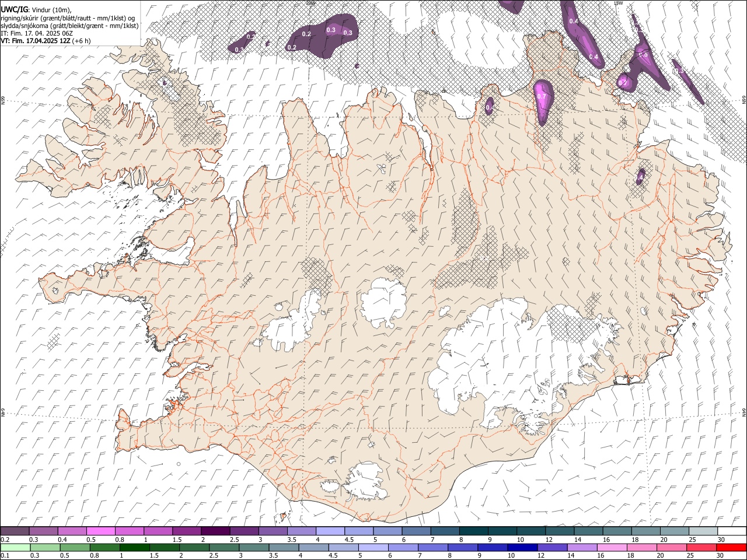Select the 'Vindur (10m)' header text

(x=51, y=10)
